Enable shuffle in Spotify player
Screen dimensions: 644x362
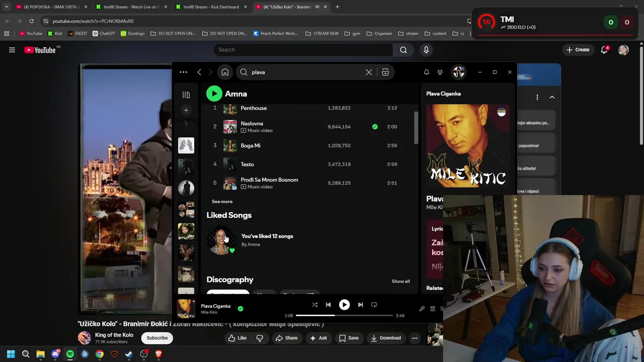click(x=314, y=305)
